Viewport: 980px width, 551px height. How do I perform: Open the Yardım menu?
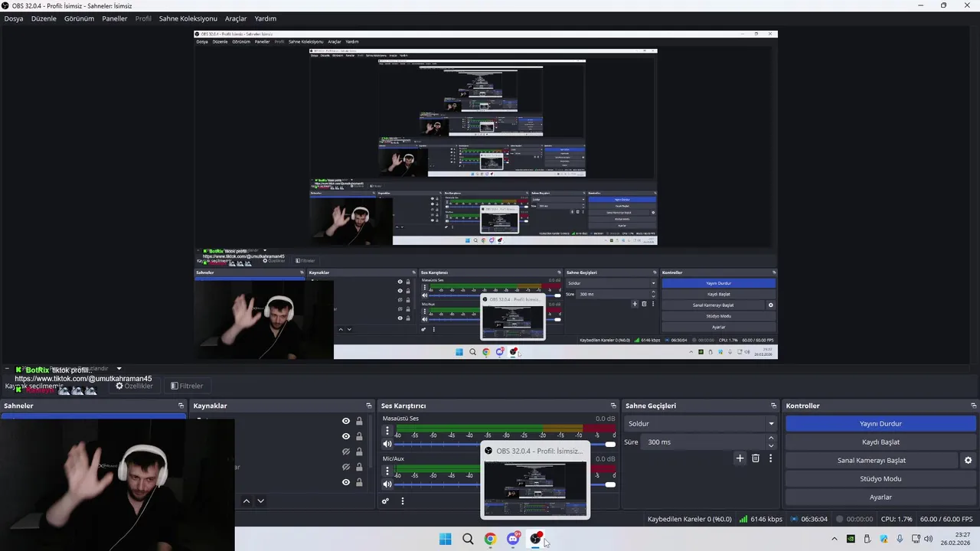coord(266,18)
